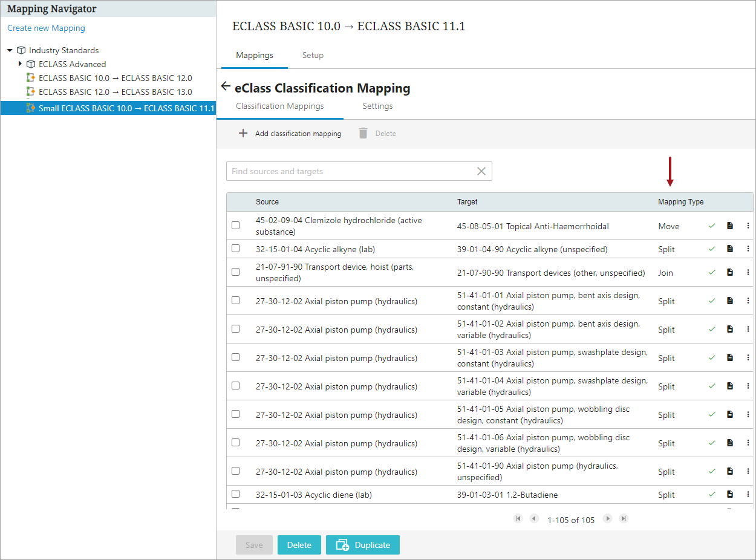Click the Source column header
This screenshot has width=756, height=560.
(267, 202)
